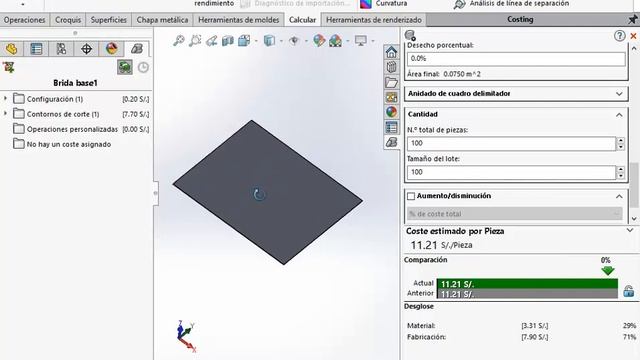The image size is (640, 360).
Task: Click the green Actual 11.21 S/. bar
Action: pos(527,284)
